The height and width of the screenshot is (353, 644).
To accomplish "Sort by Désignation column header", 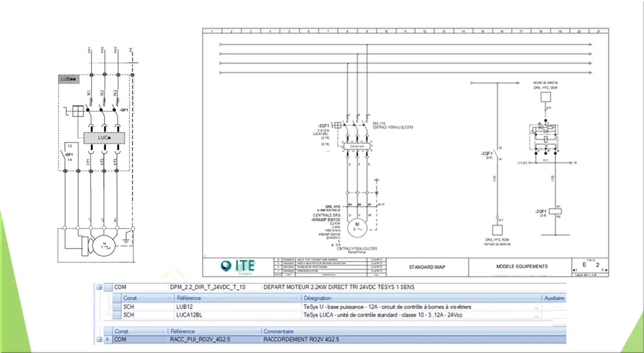I will (x=420, y=298).
